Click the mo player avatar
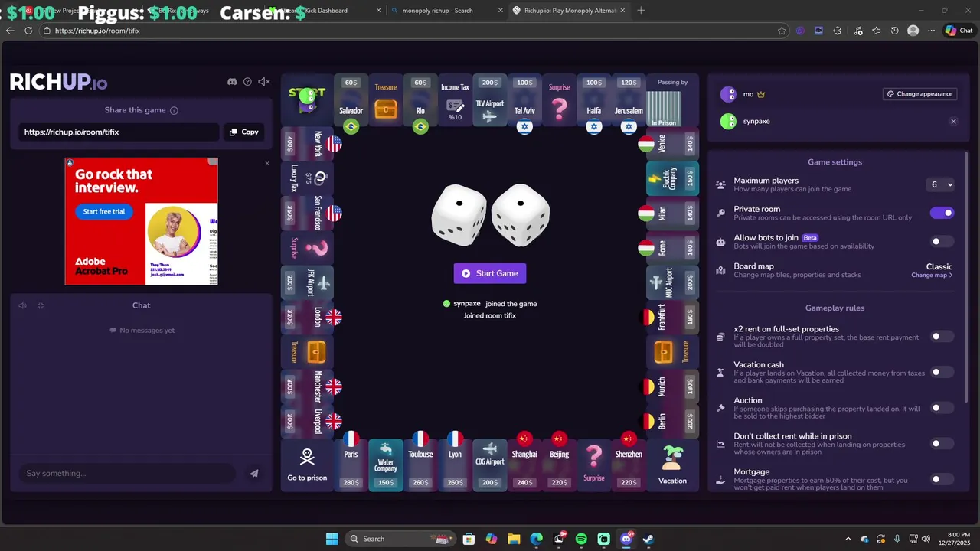The width and height of the screenshot is (980, 551). (x=728, y=94)
